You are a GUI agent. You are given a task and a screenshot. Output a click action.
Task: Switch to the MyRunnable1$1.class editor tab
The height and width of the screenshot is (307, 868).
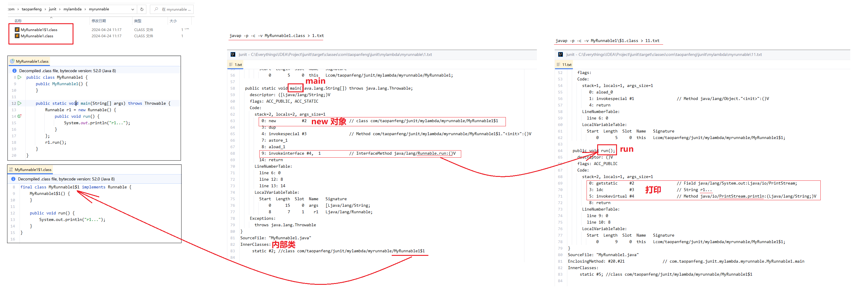30,169
